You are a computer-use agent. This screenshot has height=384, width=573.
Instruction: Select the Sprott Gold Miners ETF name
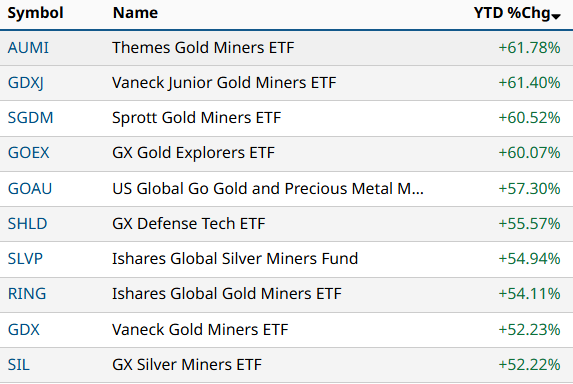click(197, 118)
